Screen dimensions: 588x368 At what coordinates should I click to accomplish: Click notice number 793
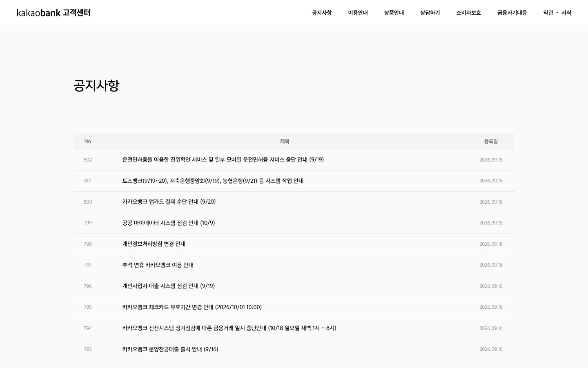(88, 349)
